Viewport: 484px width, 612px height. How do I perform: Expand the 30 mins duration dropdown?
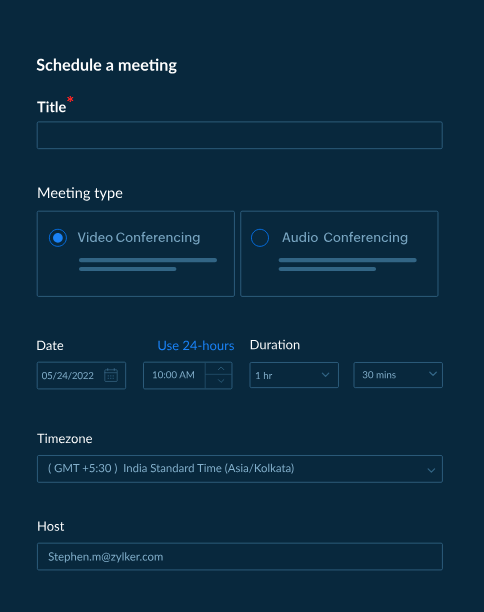click(398, 375)
